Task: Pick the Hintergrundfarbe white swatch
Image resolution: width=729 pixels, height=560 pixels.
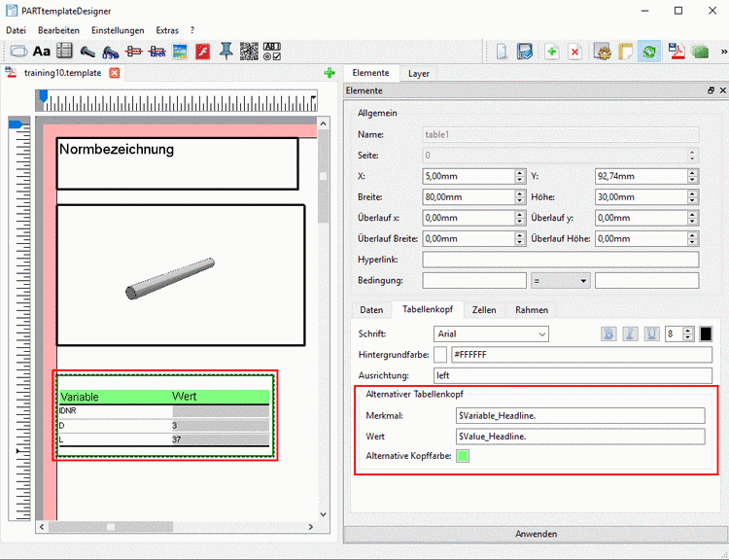Action: pos(439,355)
